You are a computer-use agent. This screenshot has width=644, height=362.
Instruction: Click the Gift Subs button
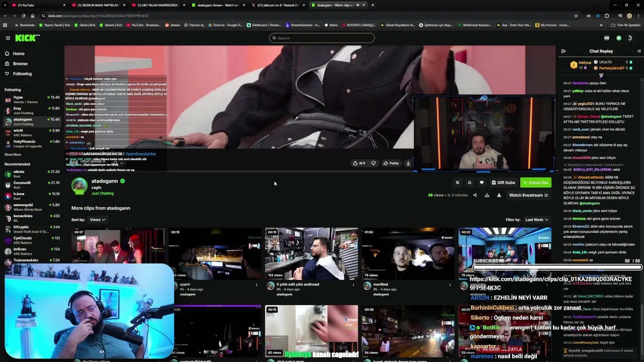[x=503, y=183]
